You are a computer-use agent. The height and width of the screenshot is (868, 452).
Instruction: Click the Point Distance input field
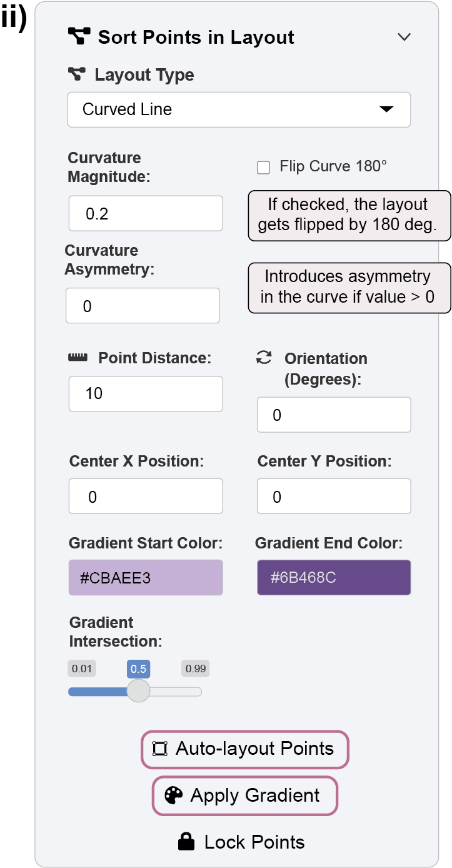coord(146,393)
